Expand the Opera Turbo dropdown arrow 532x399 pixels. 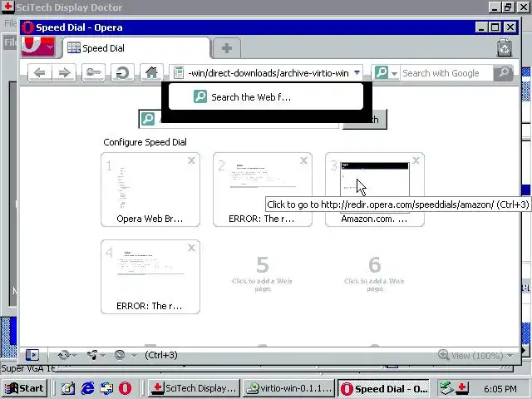[x=134, y=356]
